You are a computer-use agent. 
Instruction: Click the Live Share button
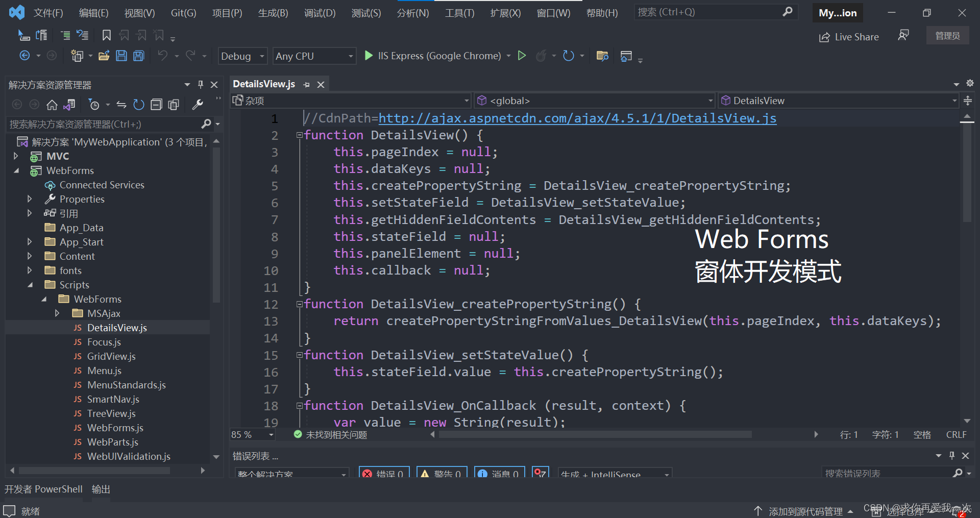(849, 37)
